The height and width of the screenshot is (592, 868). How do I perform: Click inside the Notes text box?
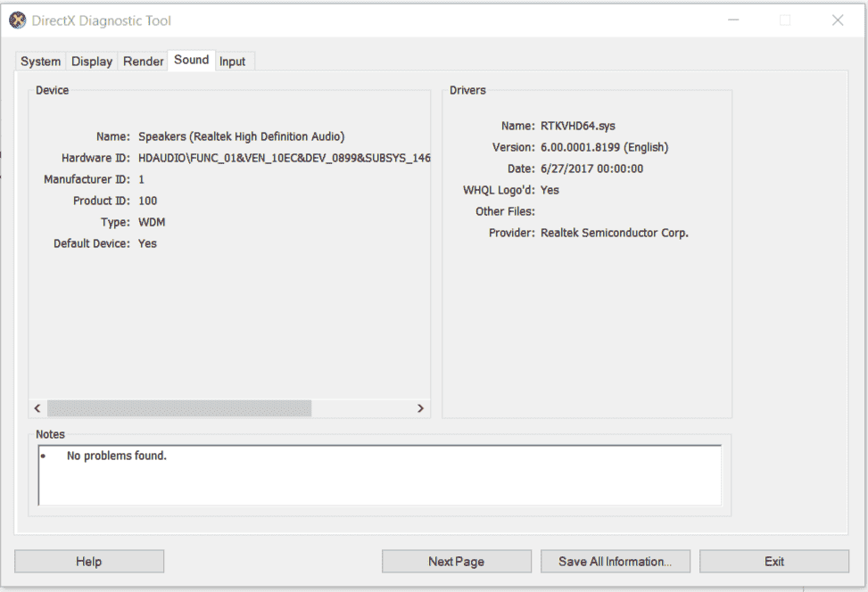point(380,475)
